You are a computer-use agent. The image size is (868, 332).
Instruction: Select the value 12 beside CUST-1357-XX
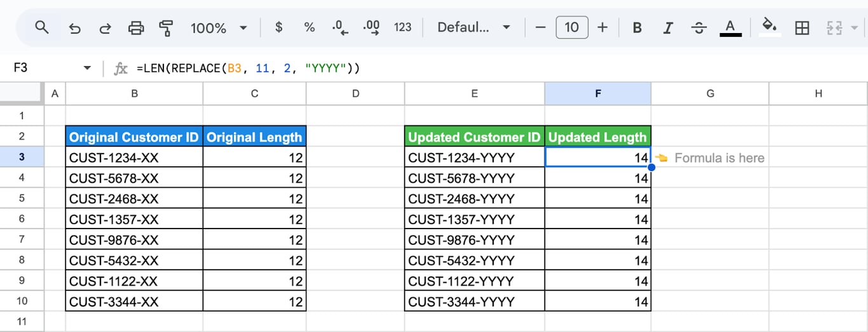[255, 219]
